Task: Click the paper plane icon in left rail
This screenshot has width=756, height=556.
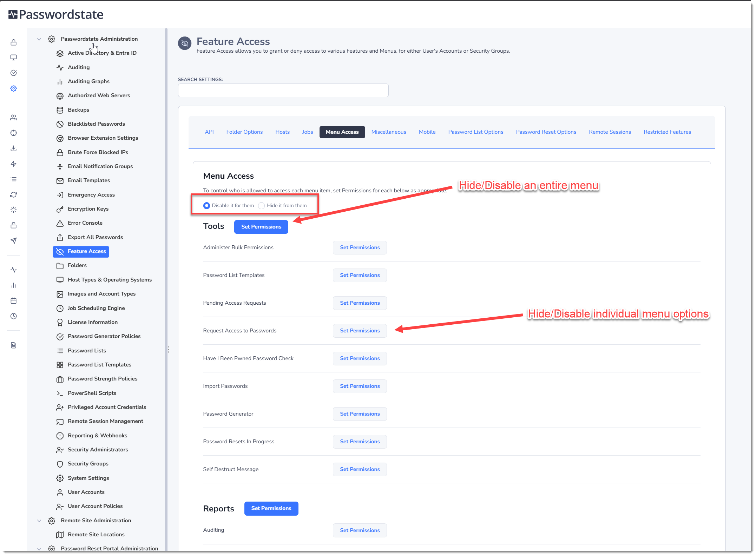Action: pos(14,241)
